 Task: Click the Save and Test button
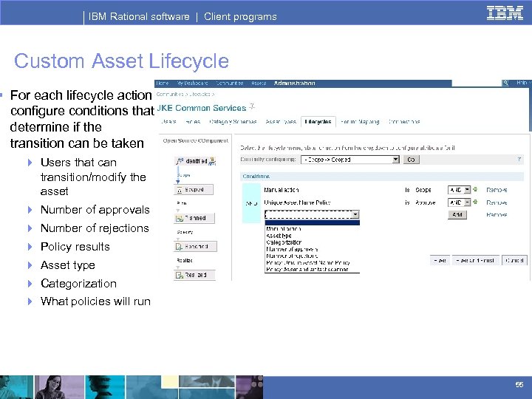coord(475,261)
